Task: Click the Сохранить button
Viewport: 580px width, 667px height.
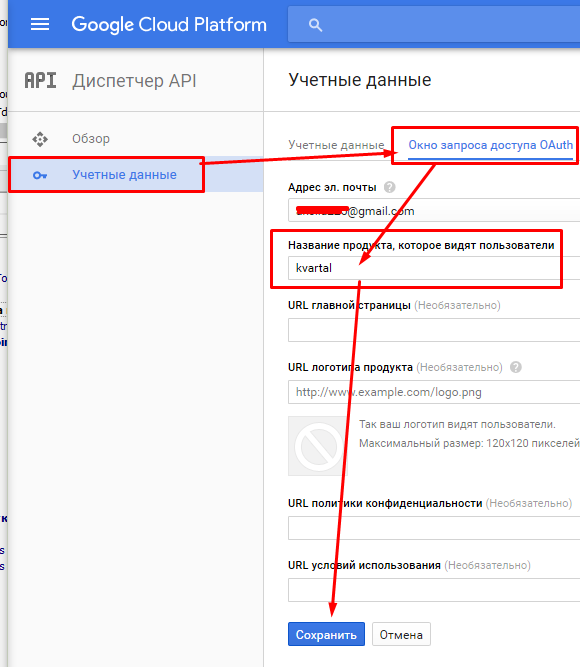Action: point(326,634)
